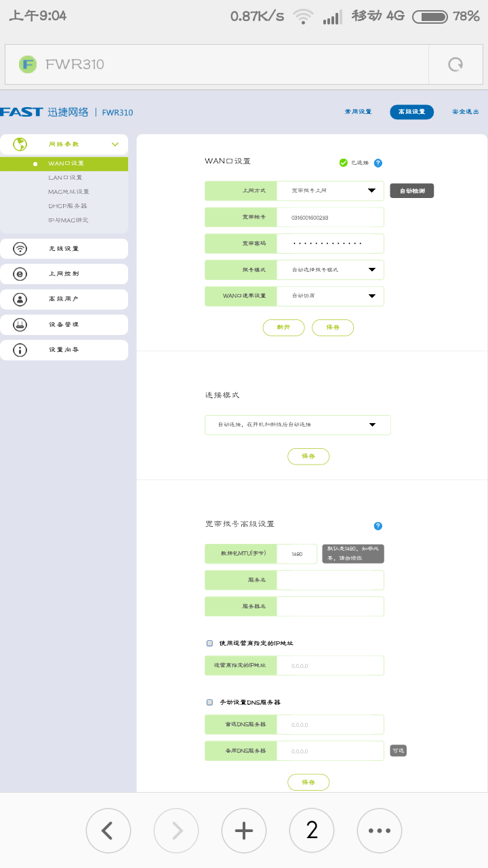Screen dimensions: 488x868
Task: Click the 首选DNS服务器 input field
Action: click(330, 725)
